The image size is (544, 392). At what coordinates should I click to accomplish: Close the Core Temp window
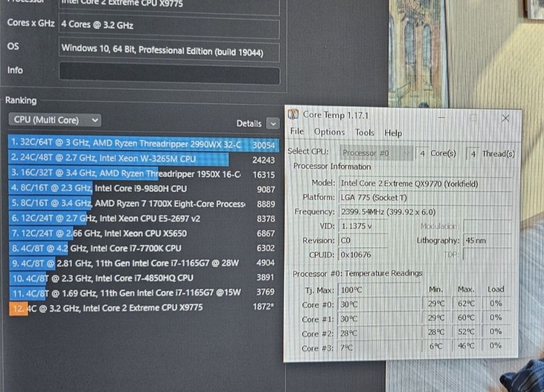505,118
